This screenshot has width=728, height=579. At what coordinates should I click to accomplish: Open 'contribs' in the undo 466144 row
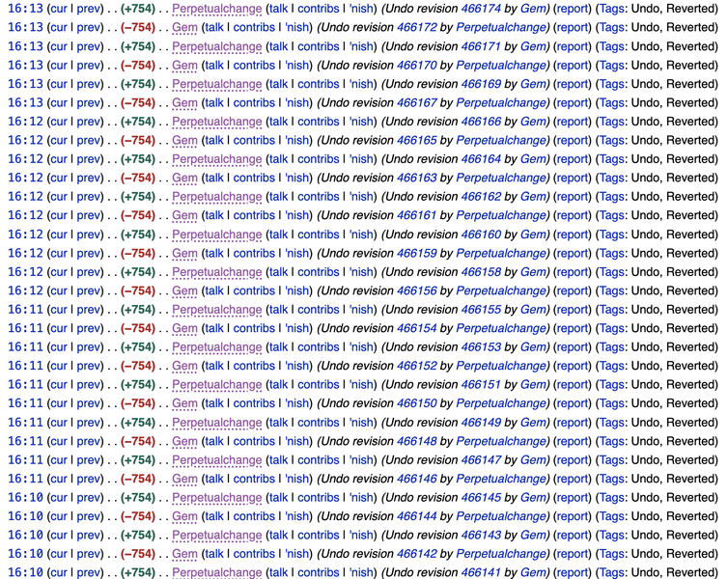coord(254,516)
